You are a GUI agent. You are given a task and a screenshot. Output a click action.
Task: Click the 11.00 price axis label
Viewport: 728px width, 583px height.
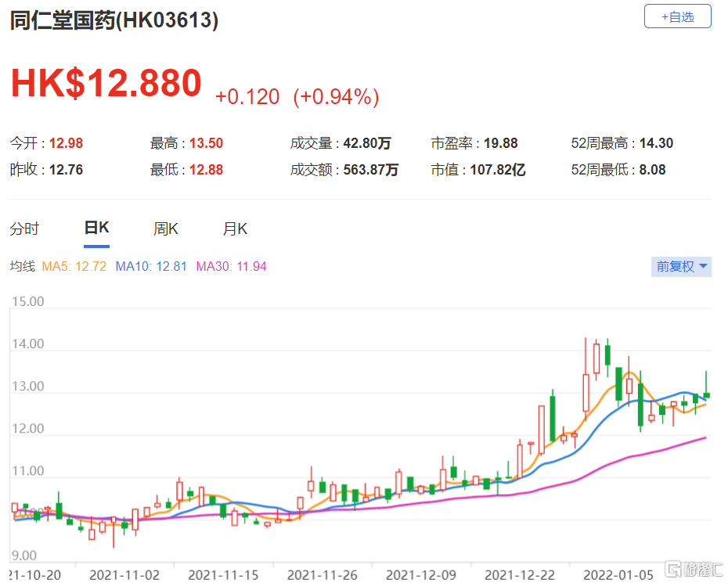[x=28, y=470]
